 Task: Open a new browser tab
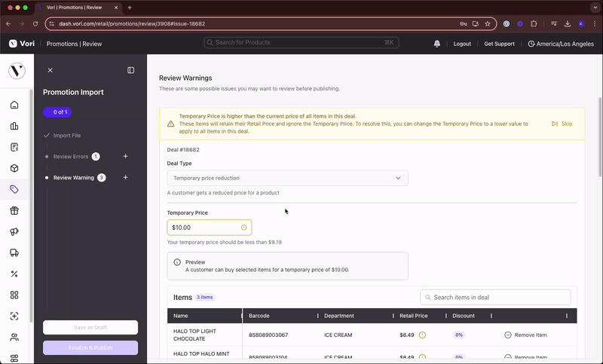click(x=130, y=8)
